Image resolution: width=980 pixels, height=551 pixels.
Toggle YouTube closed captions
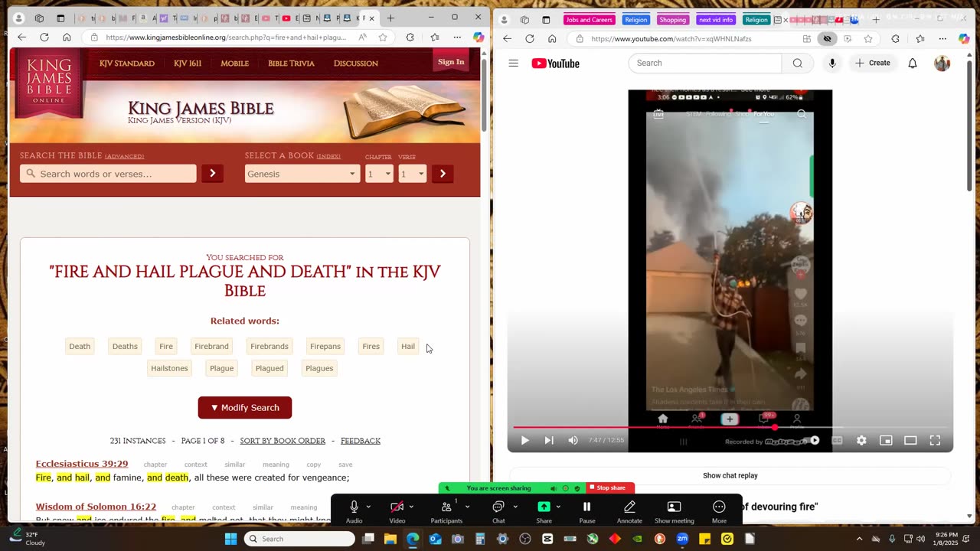(x=837, y=440)
